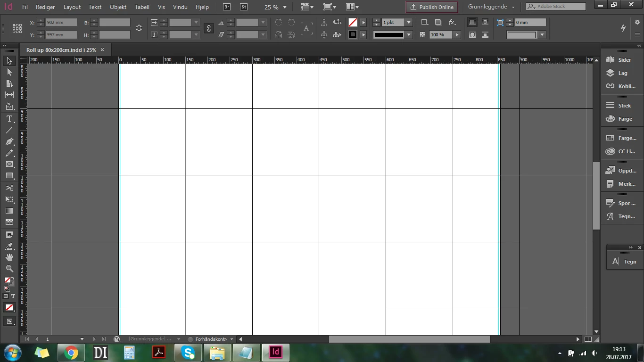Screen dimensions: 644x362
Task: Select the Note tool
Action: click(9, 234)
